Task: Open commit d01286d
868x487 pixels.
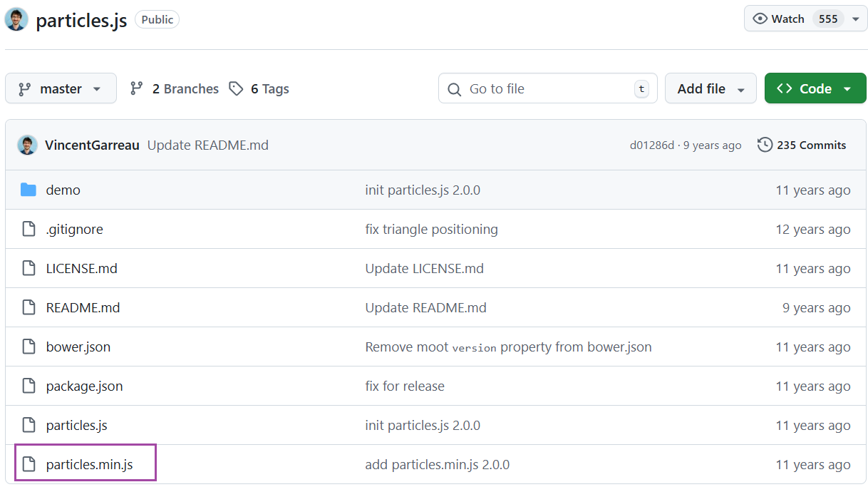Action: pyautogui.click(x=651, y=145)
